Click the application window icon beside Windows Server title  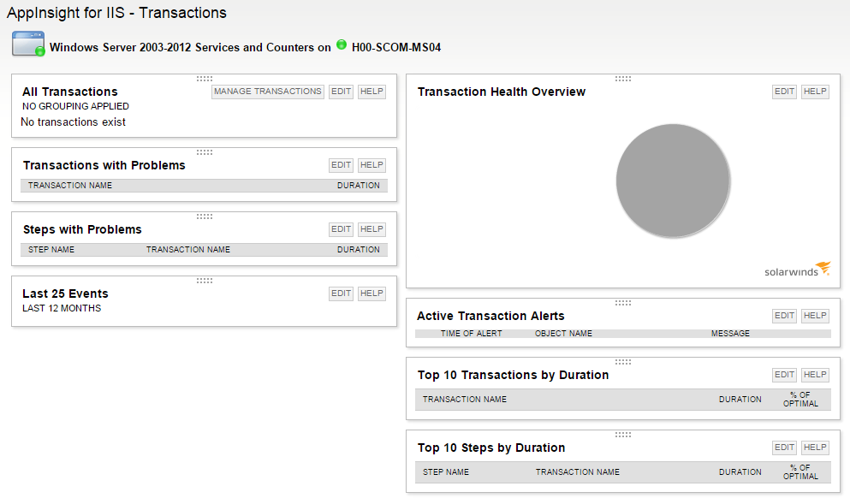(x=28, y=44)
